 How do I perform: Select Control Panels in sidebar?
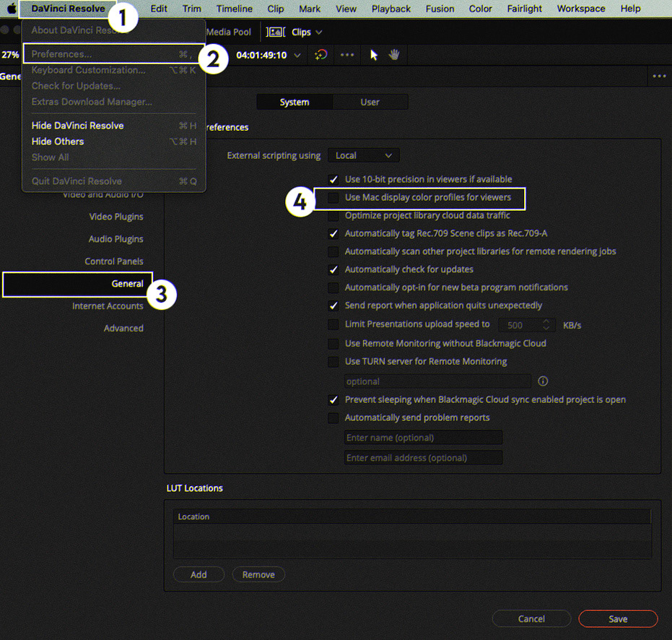click(x=114, y=261)
